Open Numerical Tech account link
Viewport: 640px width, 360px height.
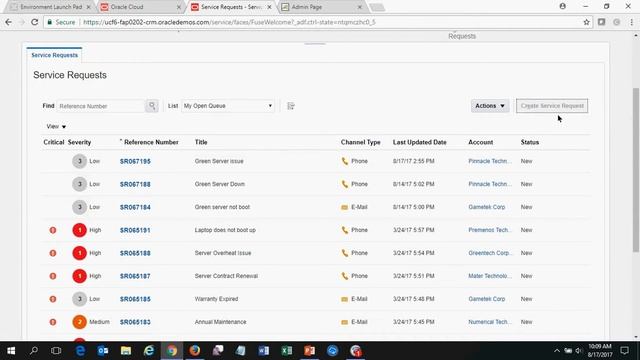pos(490,322)
